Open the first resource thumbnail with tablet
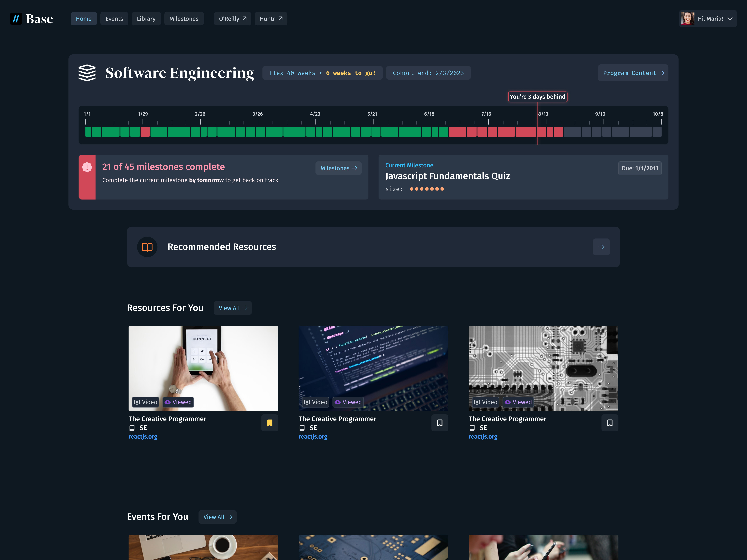The width and height of the screenshot is (747, 560). (x=203, y=368)
